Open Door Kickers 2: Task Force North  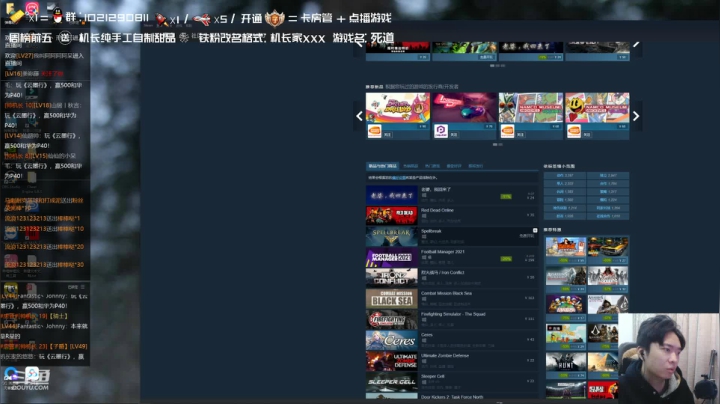pyautogui.click(x=452, y=396)
